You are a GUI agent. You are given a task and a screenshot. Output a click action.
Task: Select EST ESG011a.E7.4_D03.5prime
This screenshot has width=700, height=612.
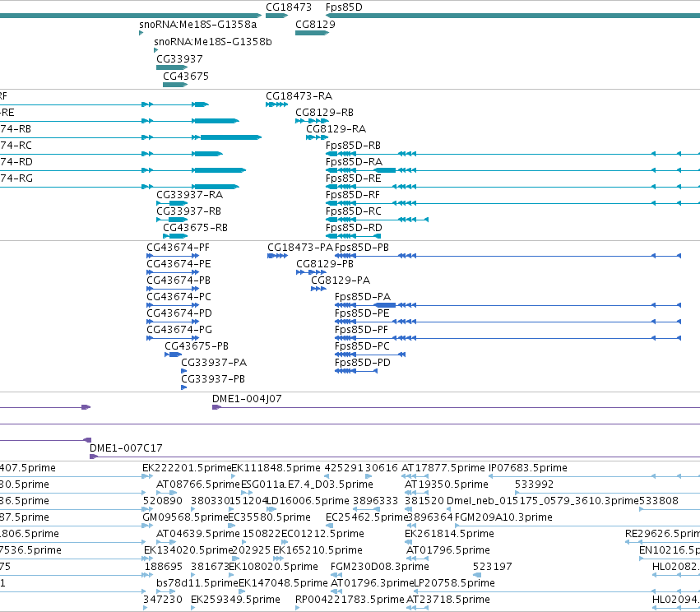(x=307, y=484)
